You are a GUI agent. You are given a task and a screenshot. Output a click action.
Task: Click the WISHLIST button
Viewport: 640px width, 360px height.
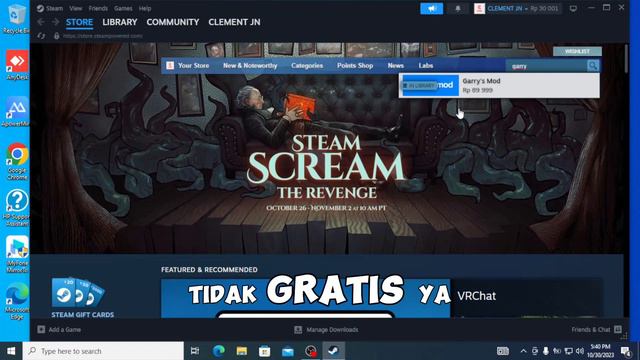click(577, 51)
